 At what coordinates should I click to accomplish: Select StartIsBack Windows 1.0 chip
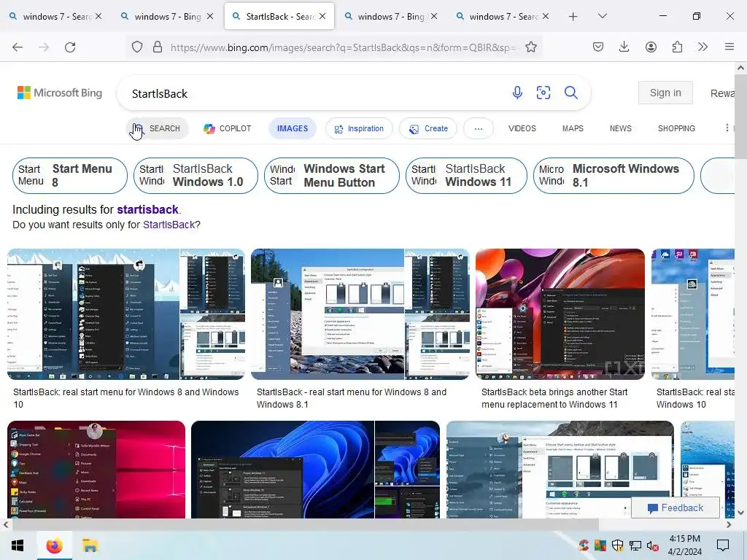[196, 176]
